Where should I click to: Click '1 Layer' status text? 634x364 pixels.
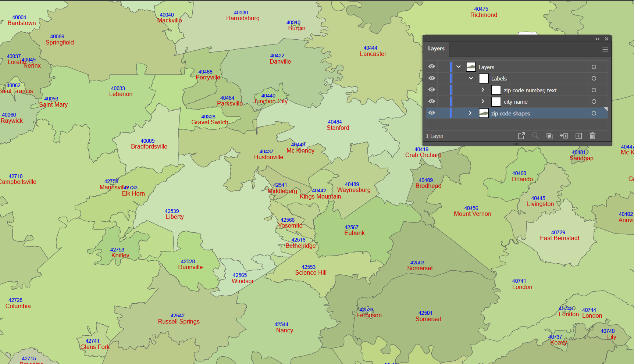click(x=435, y=136)
